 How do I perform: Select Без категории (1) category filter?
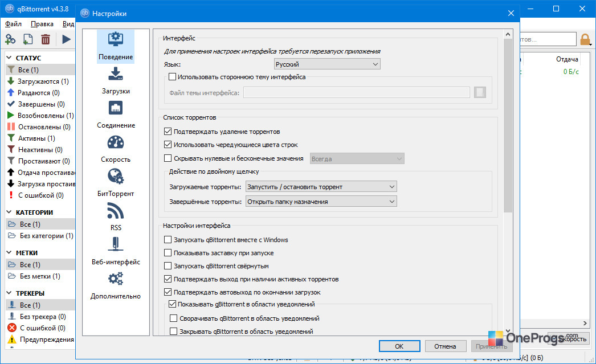click(x=40, y=236)
